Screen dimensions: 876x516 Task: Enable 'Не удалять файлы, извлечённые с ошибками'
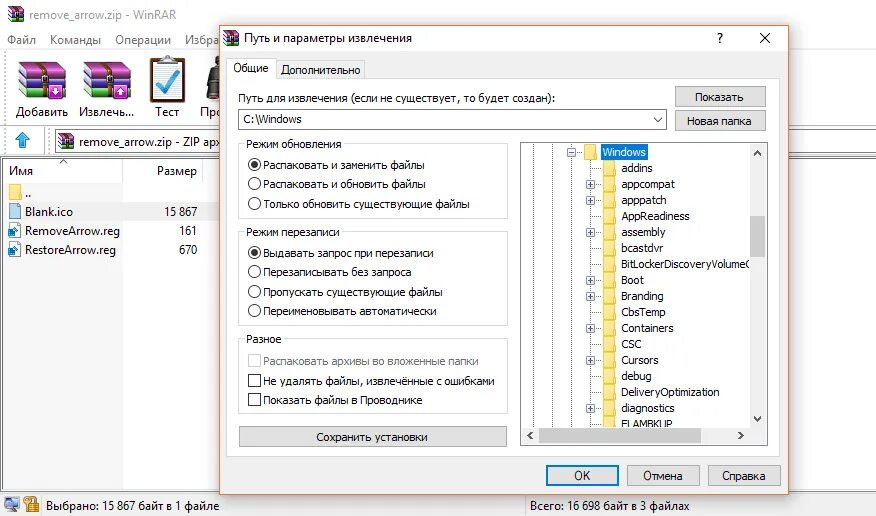pyautogui.click(x=254, y=381)
